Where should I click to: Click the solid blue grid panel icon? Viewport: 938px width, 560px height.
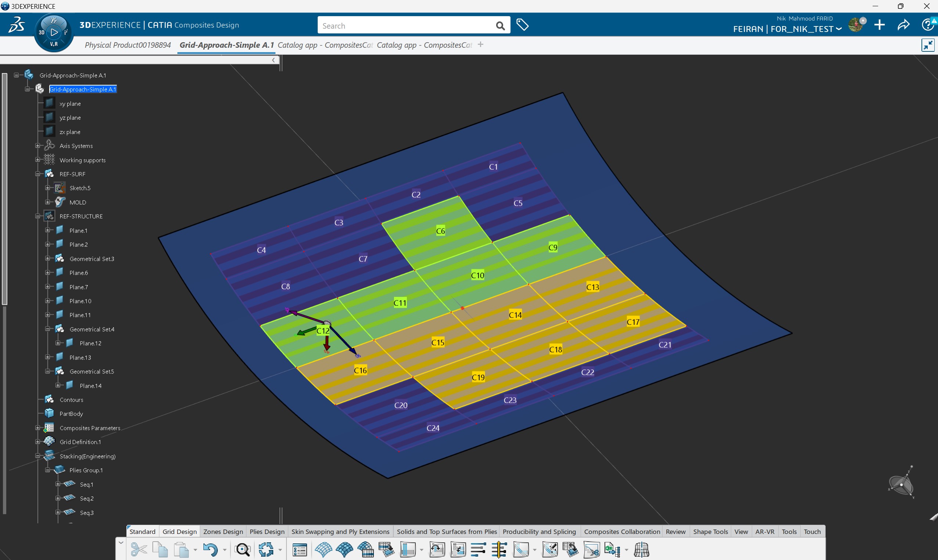tap(344, 549)
